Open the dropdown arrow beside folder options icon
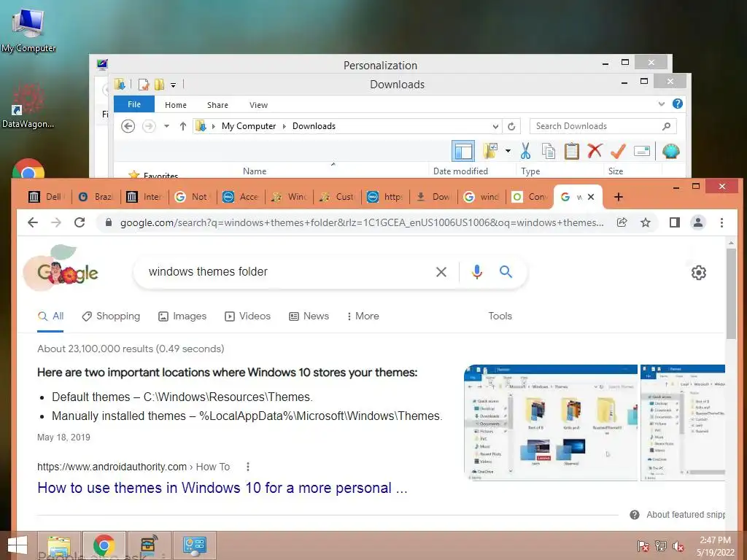 (x=508, y=152)
